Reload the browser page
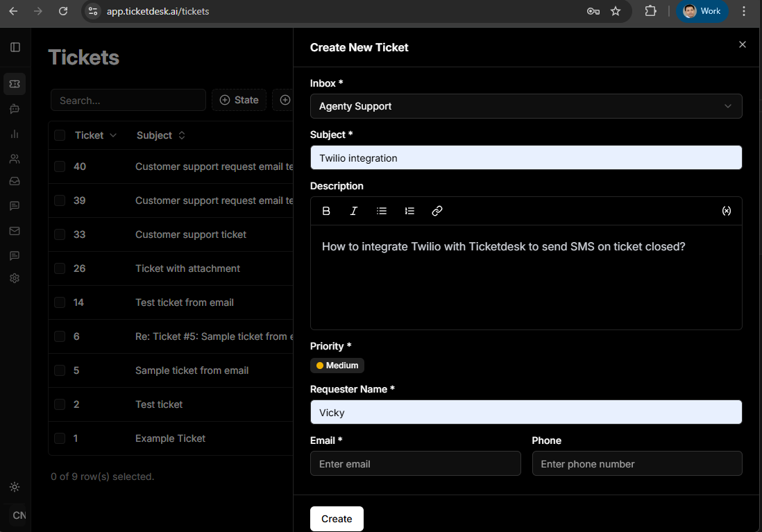The height and width of the screenshot is (532, 762). (x=63, y=11)
